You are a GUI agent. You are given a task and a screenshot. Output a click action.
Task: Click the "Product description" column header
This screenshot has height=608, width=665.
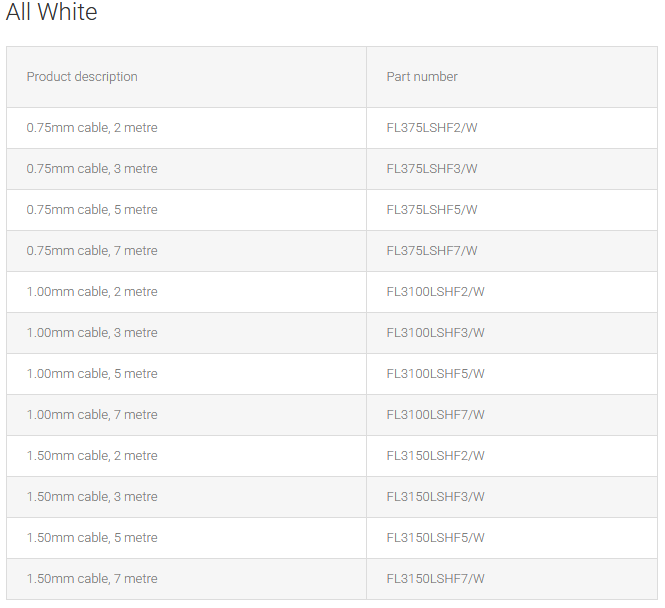(x=82, y=77)
